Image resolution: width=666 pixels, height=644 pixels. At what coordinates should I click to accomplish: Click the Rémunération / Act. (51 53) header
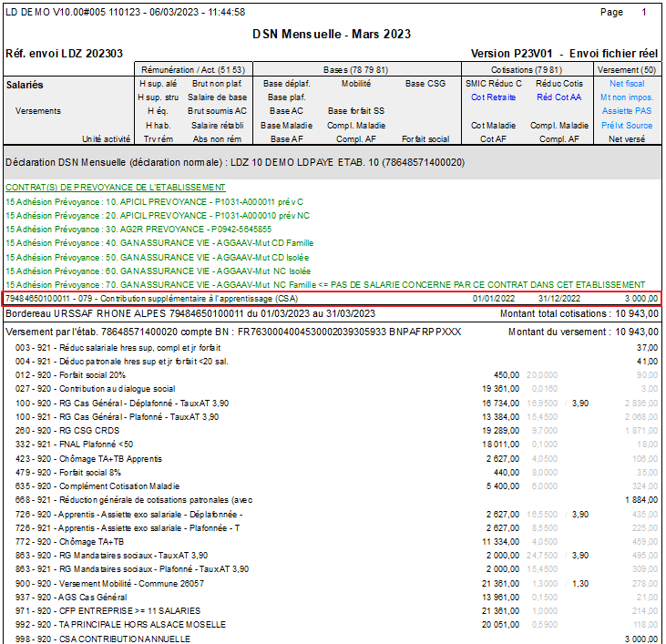pos(192,69)
